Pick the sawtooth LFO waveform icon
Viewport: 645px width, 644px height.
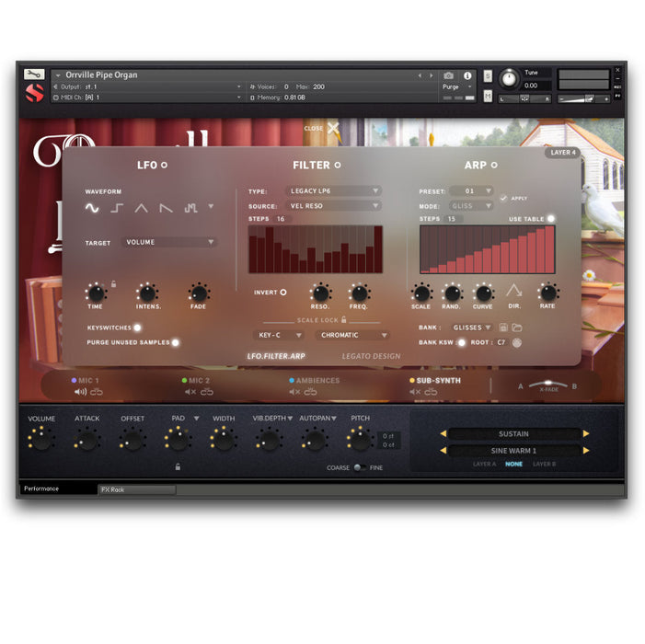coord(166,208)
